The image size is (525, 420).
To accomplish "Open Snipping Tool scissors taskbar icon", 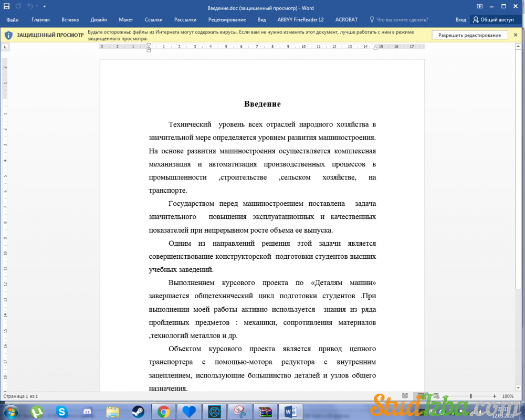I will point(240,412).
